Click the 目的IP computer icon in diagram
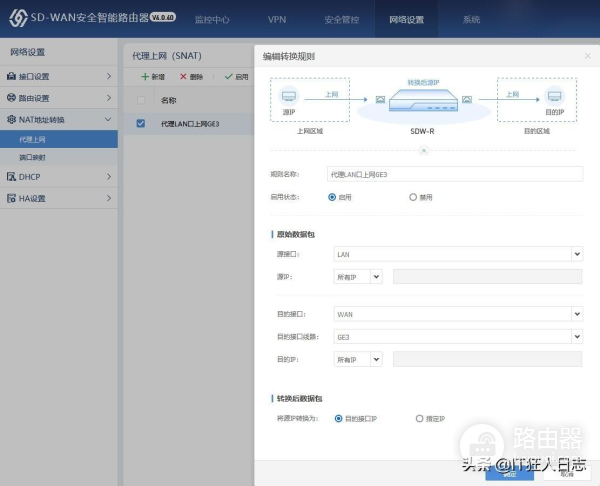 pyautogui.click(x=554, y=96)
